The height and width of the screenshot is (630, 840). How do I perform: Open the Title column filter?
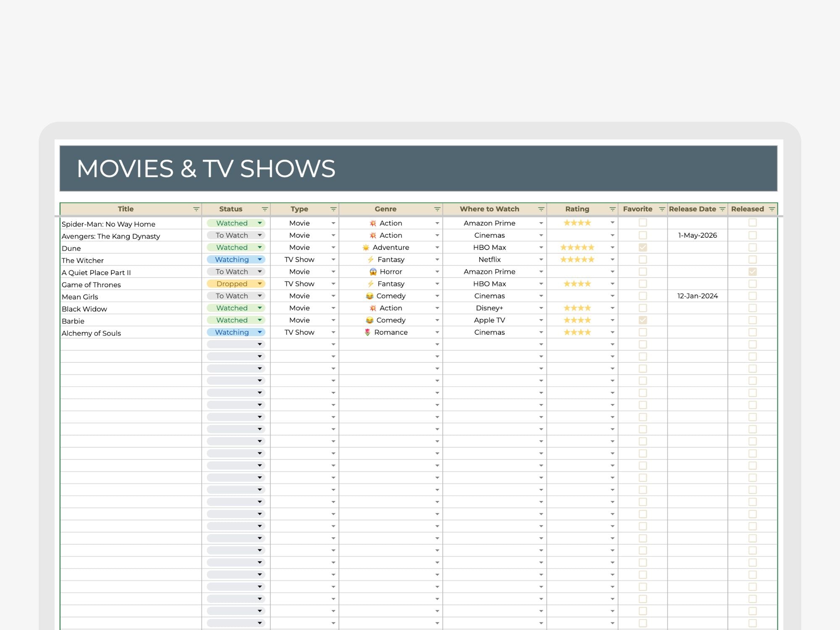pyautogui.click(x=196, y=209)
